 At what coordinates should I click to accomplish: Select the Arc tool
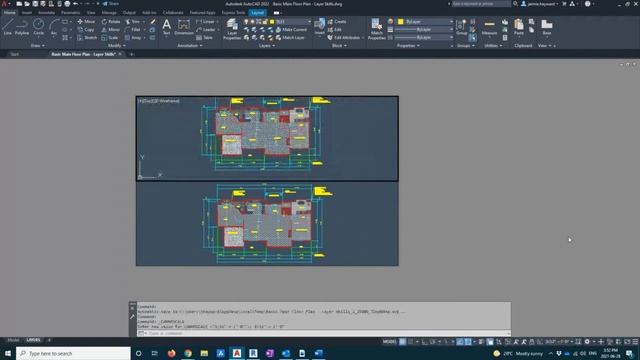(53, 27)
